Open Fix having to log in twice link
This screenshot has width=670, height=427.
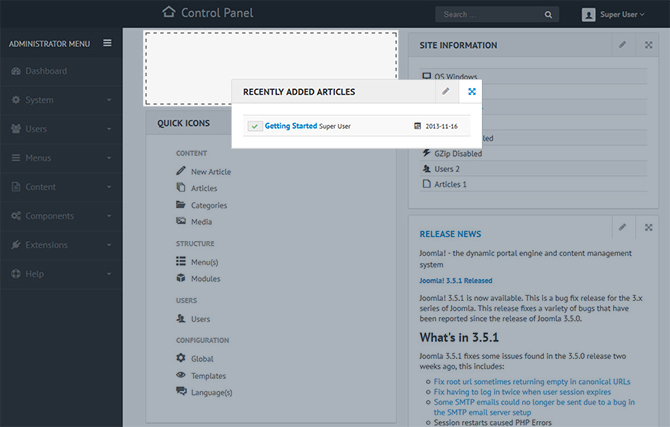click(x=522, y=392)
